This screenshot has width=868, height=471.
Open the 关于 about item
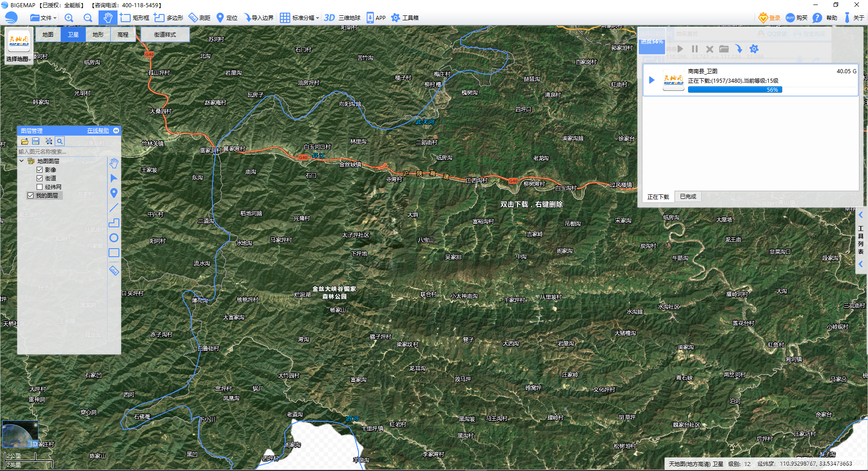[854, 18]
